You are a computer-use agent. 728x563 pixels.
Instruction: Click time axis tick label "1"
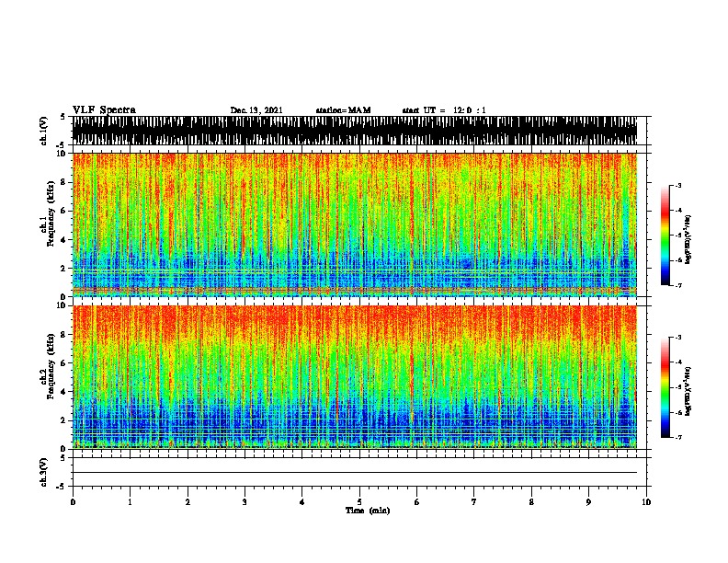[x=130, y=502]
